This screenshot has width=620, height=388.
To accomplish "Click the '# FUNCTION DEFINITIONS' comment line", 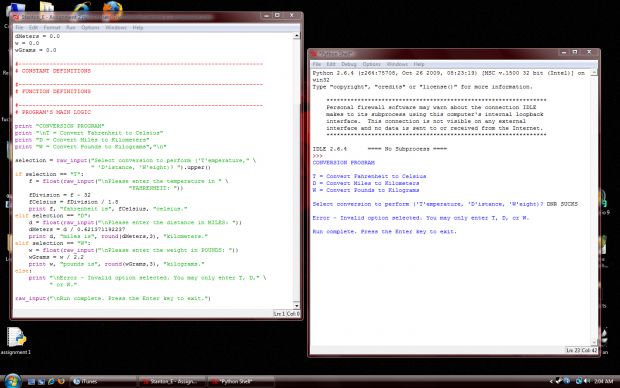I will click(53, 91).
